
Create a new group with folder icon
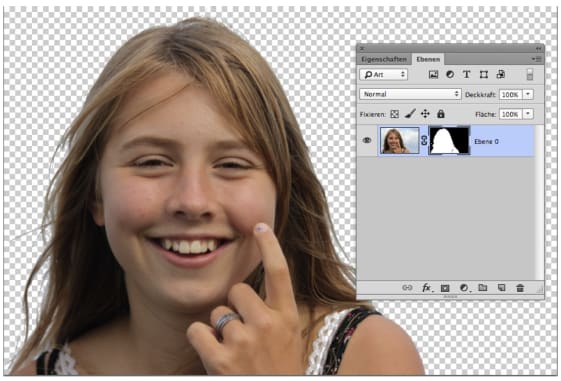coord(483,287)
